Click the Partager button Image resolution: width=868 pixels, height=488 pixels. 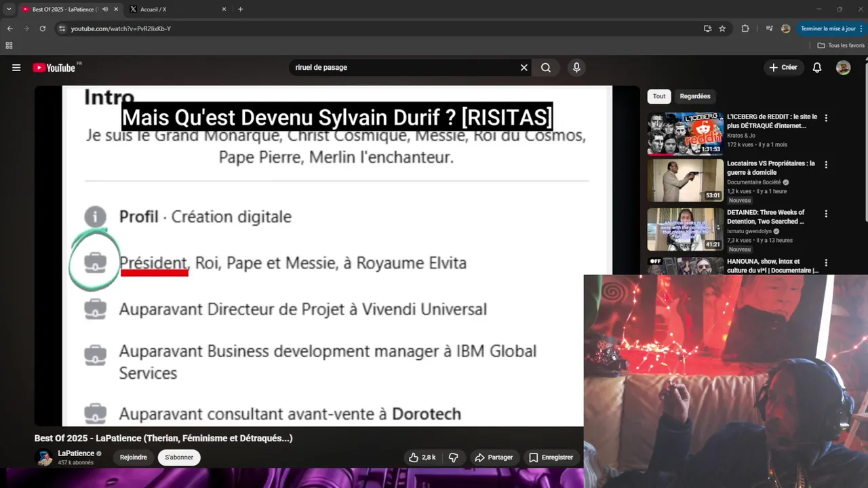coord(494,457)
